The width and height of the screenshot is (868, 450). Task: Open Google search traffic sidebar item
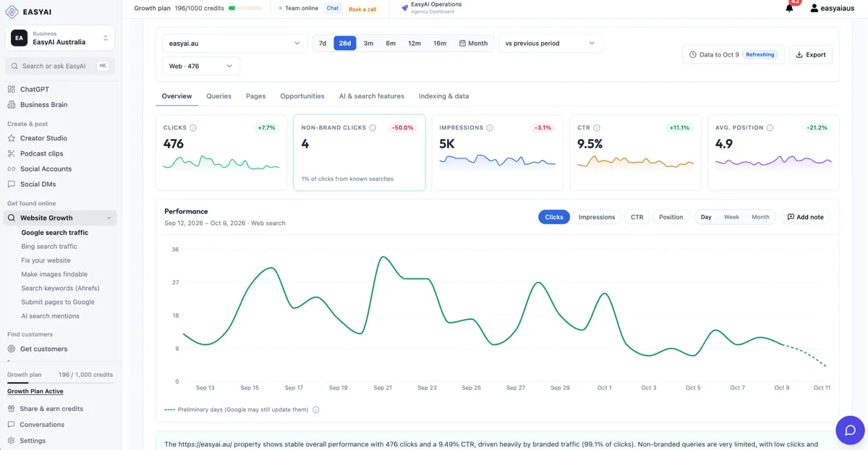55,233
